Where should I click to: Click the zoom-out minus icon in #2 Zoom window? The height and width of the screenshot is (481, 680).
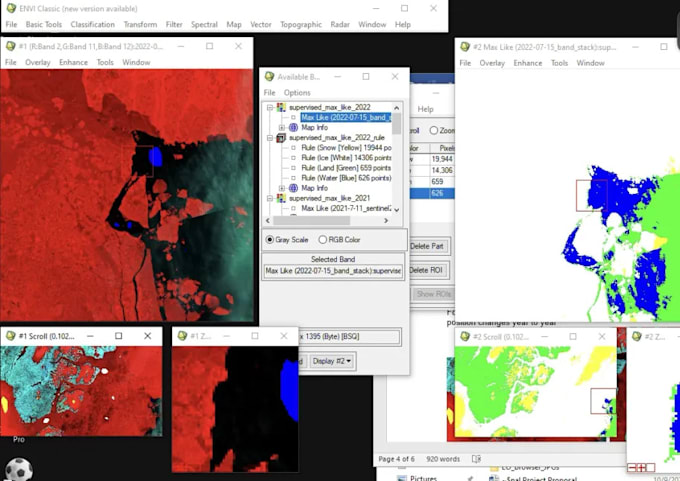pos(633,467)
